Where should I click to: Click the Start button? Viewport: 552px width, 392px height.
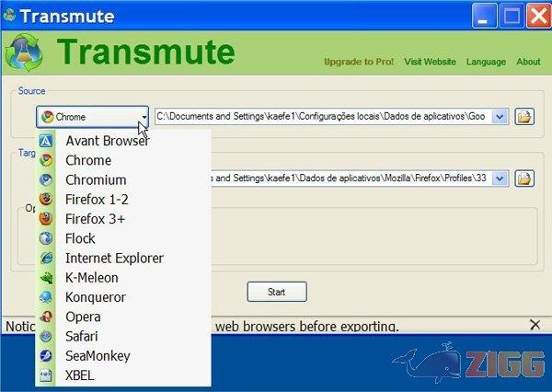[x=277, y=292]
